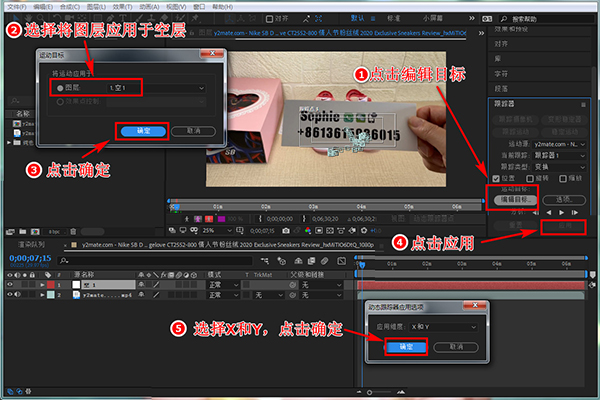Select the Type text tool

coord(123,18)
